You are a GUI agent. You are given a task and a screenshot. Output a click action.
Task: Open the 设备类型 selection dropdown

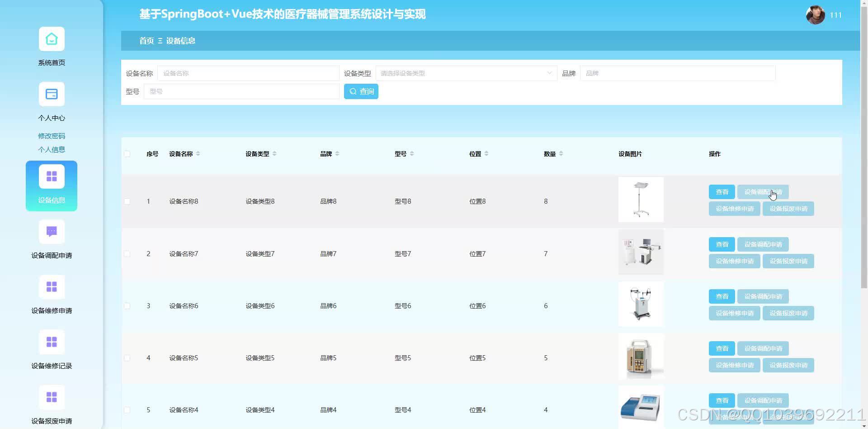pyautogui.click(x=466, y=73)
